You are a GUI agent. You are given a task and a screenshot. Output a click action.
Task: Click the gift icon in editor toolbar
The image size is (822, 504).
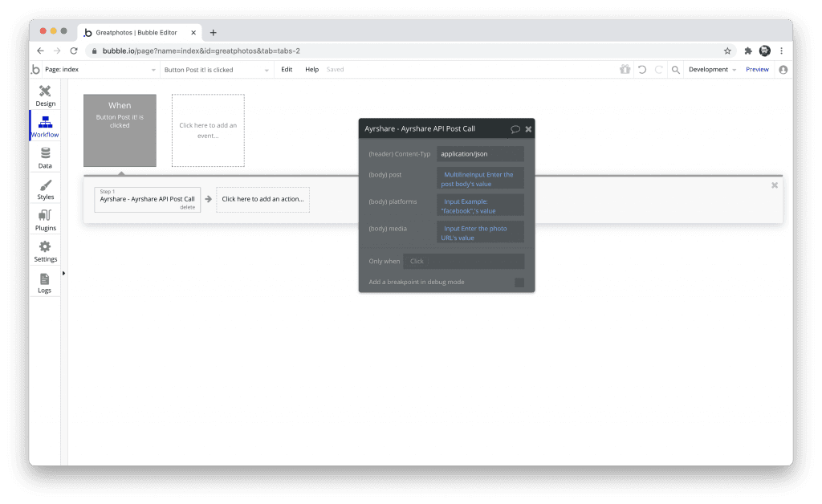(625, 69)
